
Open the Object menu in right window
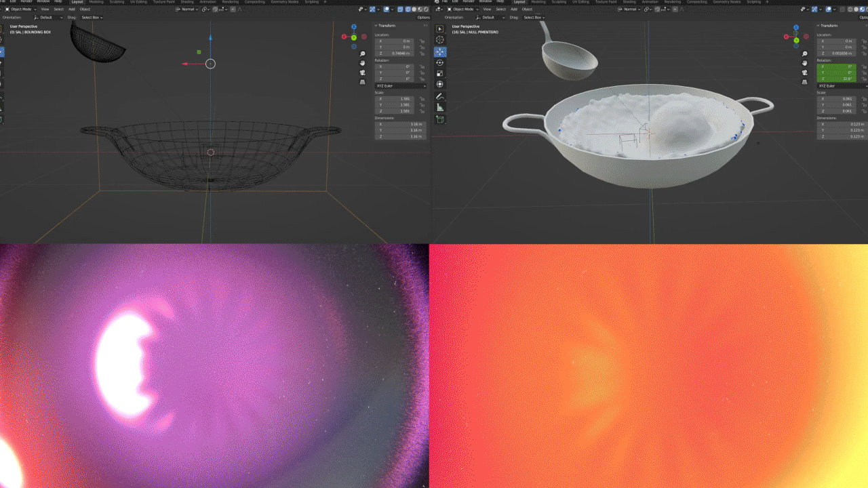click(527, 9)
